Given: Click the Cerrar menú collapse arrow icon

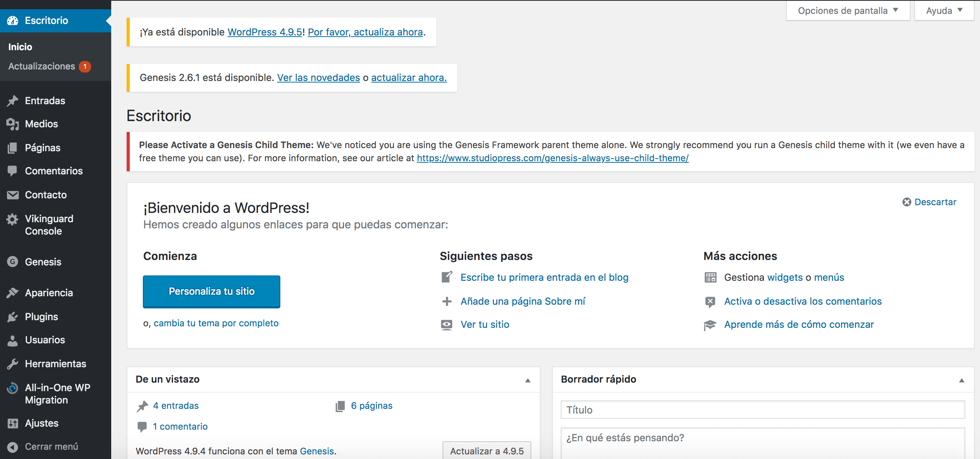Looking at the screenshot, I should pyautogui.click(x=12, y=447).
